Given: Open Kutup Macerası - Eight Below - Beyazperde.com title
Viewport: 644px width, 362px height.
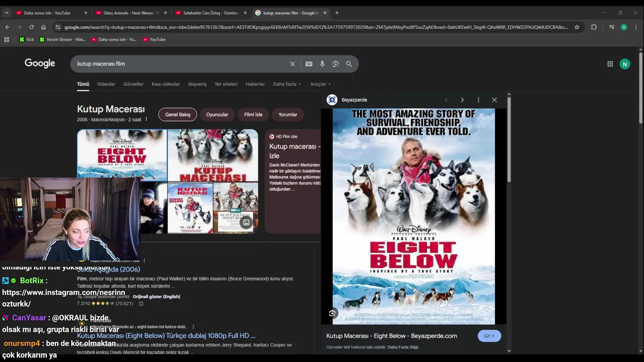Looking at the screenshot, I should pyautogui.click(x=391, y=336).
